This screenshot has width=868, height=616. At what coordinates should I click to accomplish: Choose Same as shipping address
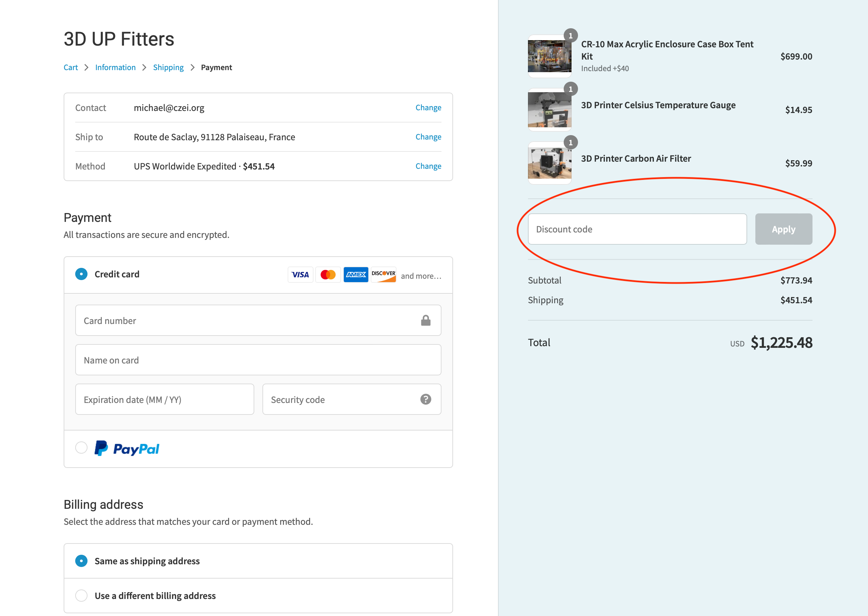(81, 561)
